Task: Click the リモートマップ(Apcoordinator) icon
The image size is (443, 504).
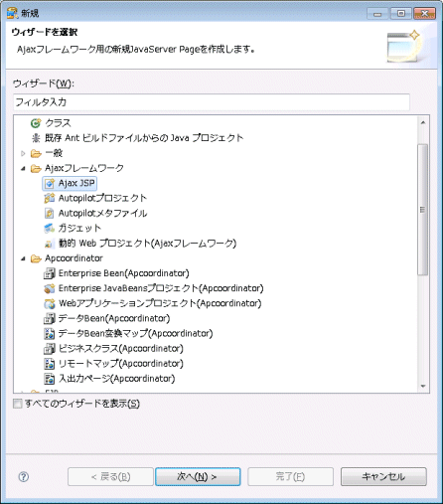Action: [50, 364]
